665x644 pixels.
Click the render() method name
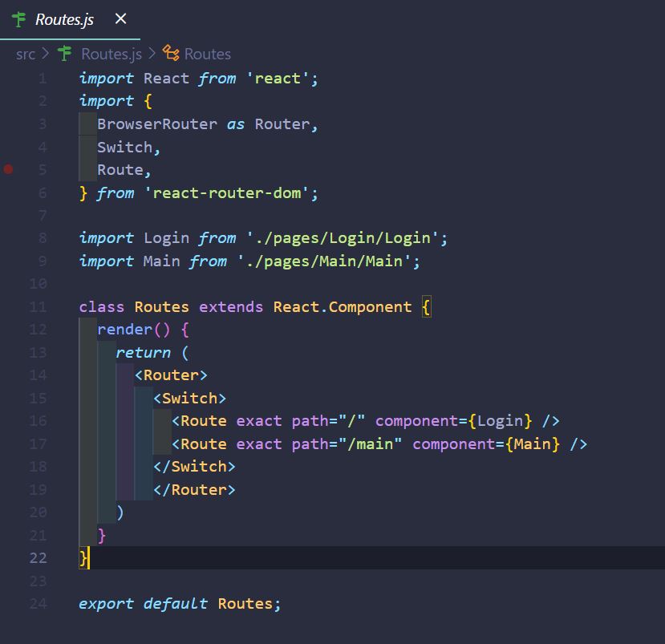[124, 330]
